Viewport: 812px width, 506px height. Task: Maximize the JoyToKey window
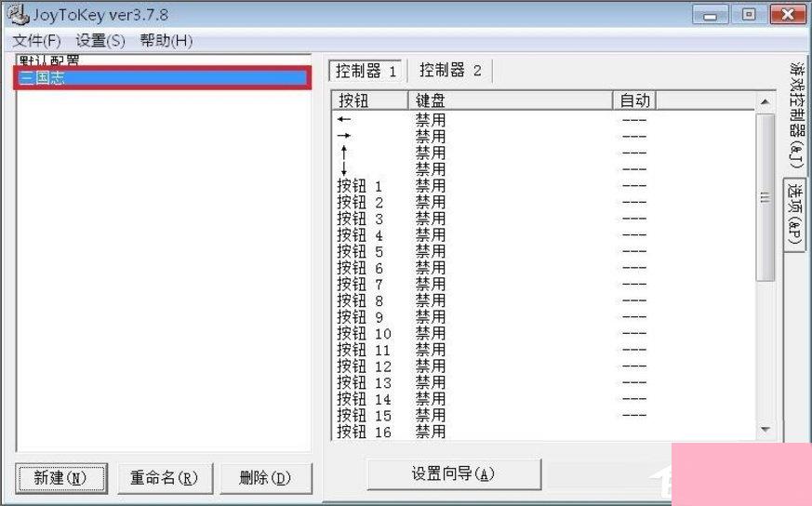coord(749,15)
